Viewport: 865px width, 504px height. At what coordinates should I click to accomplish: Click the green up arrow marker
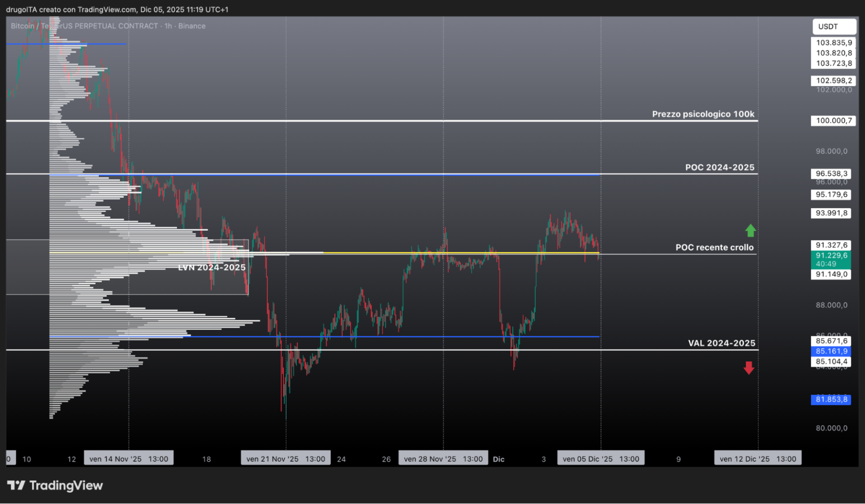(750, 231)
